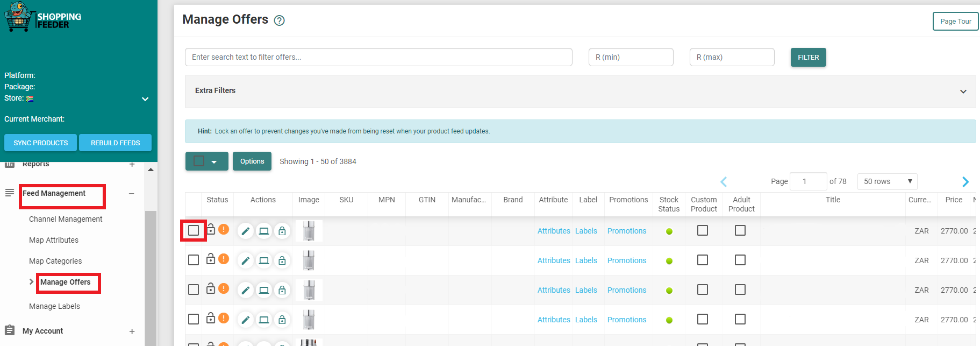Click the lock action icon in the third offer row
980x346 pixels.
tap(282, 290)
